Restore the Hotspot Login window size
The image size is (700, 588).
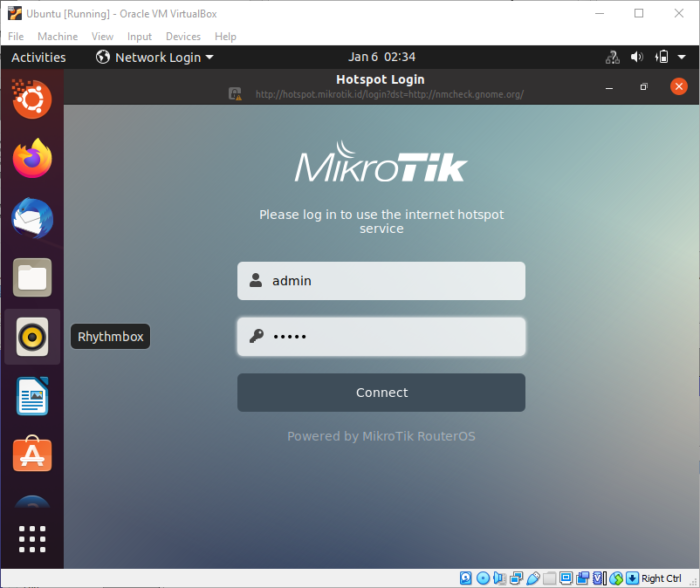click(643, 87)
